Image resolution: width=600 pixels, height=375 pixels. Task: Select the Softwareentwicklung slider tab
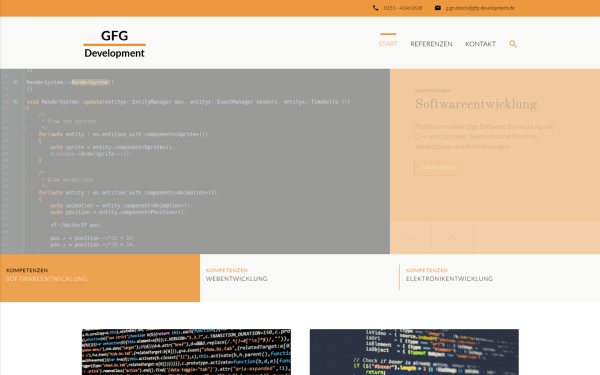click(x=100, y=278)
